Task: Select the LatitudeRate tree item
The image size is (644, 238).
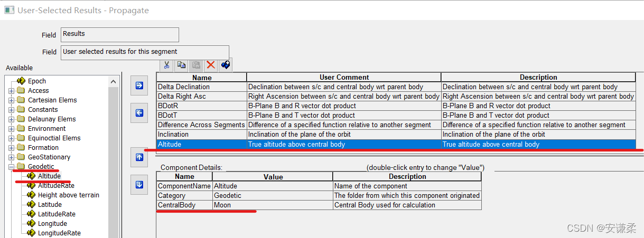Action: click(56, 214)
